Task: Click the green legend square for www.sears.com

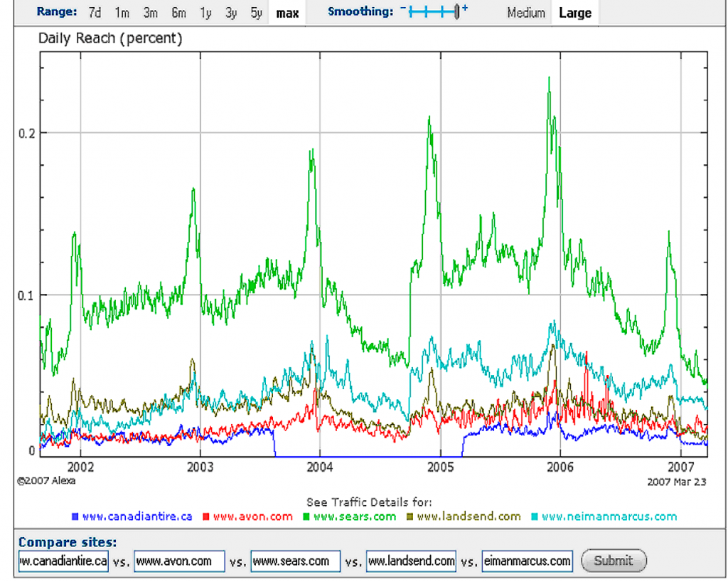Action: click(x=307, y=517)
